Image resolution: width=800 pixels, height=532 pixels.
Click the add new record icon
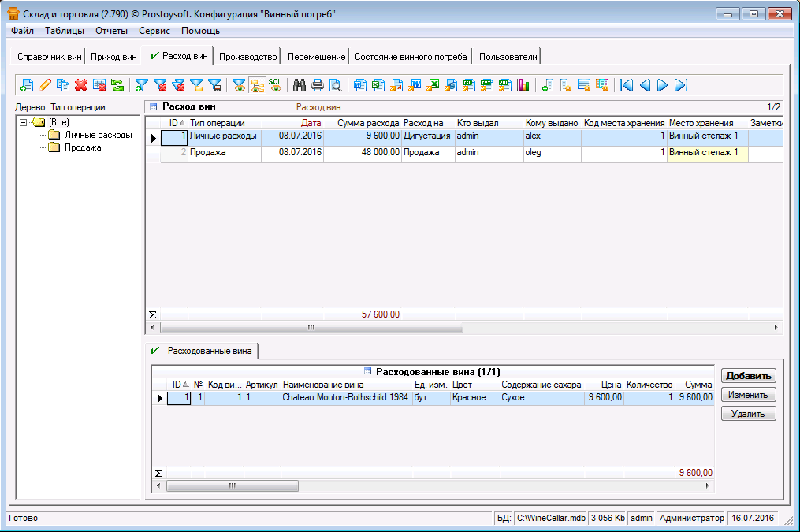point(27,85)
